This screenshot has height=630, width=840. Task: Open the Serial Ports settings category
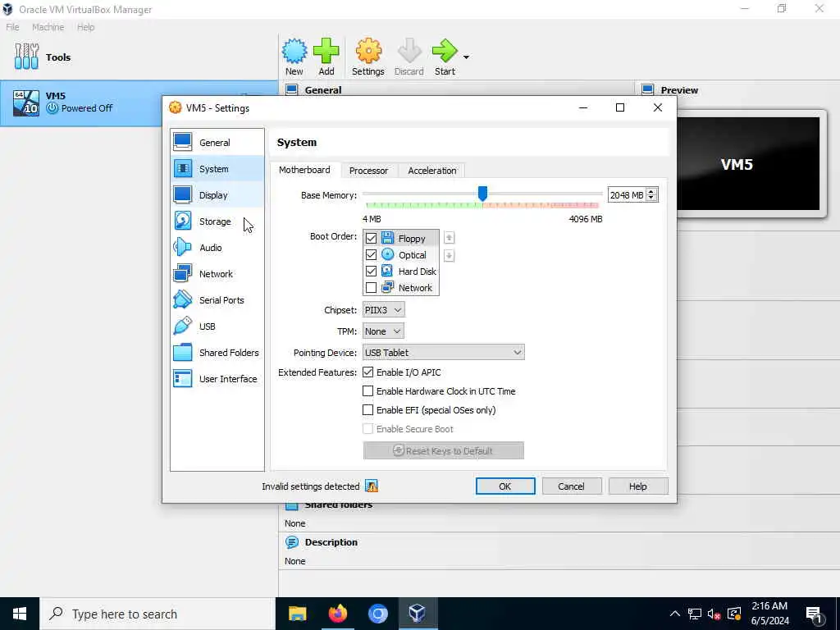[217, 300]
